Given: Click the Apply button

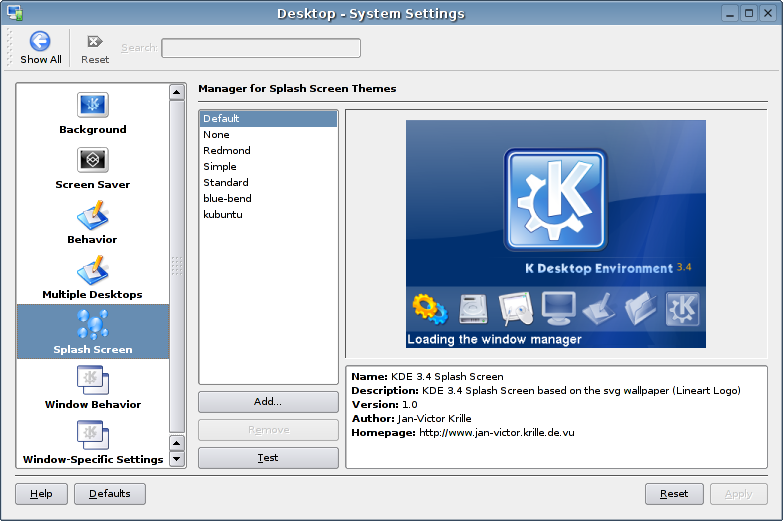Looking at the screenshot, I should [739, 494].
